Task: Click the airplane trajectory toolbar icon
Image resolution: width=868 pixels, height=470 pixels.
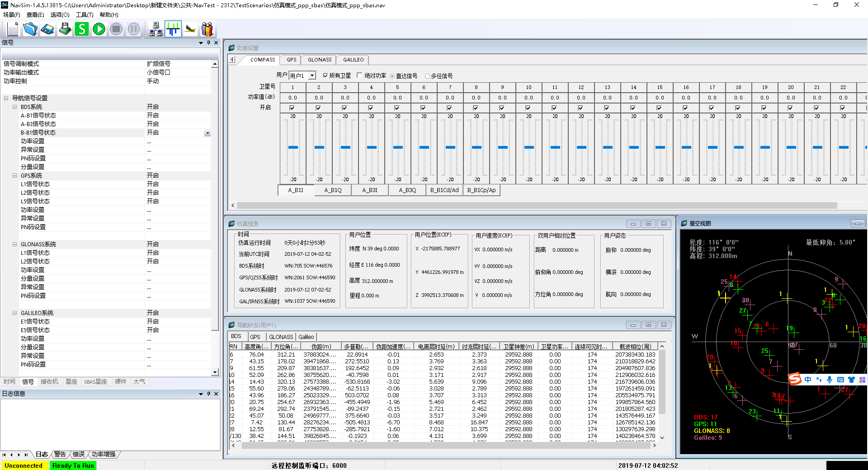Action: 190,29
